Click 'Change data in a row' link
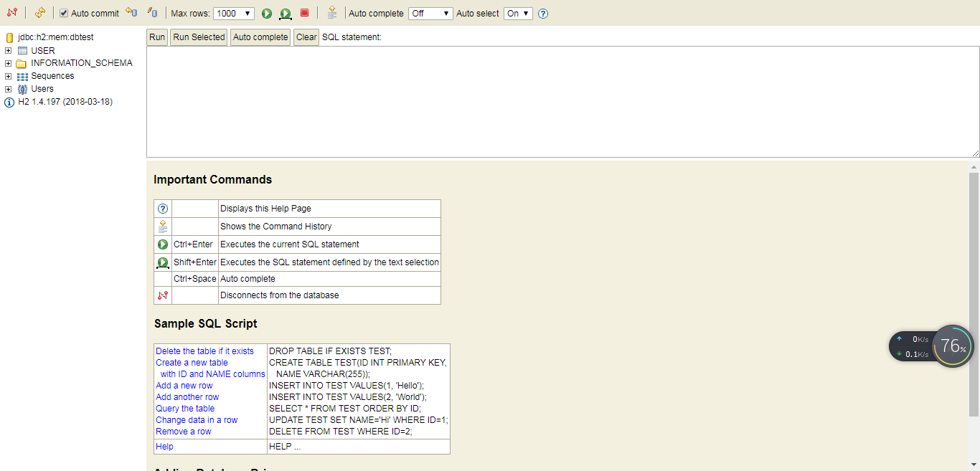980x471 pixels. (x=197, y=420)
